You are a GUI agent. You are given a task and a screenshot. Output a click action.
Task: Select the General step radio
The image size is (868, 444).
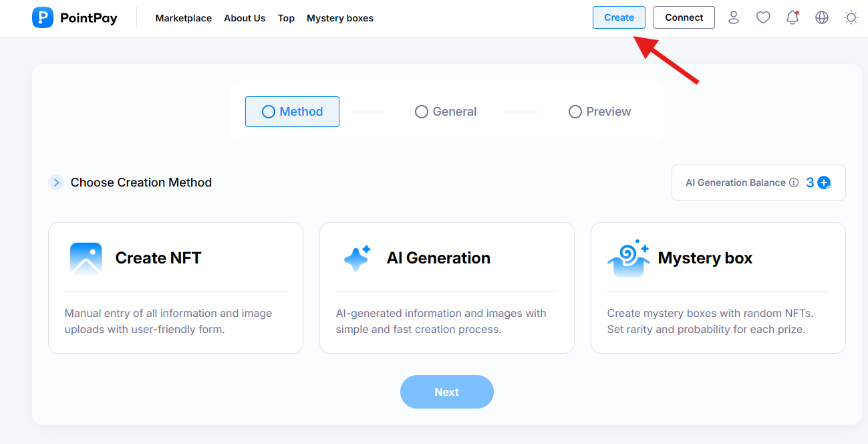tap(422, 112)
